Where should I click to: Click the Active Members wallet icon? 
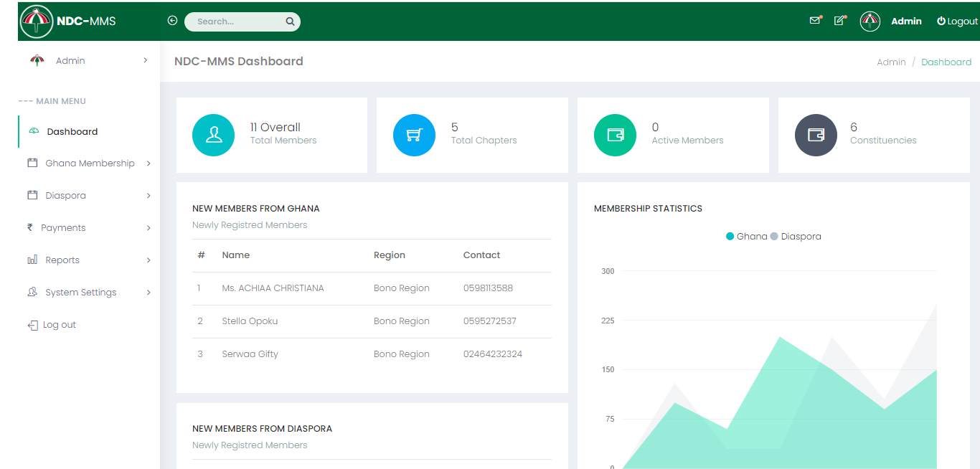(615, 135)
